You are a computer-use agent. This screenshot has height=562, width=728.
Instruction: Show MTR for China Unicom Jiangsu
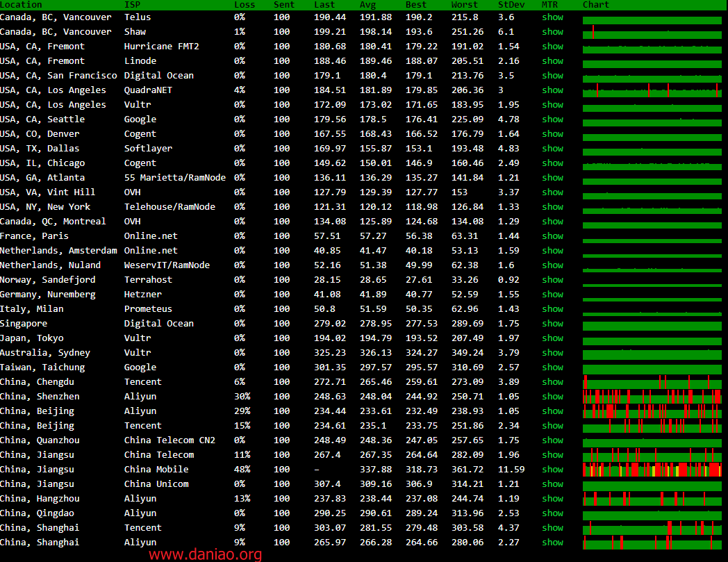pyautogui.click(x=552, y=484)
